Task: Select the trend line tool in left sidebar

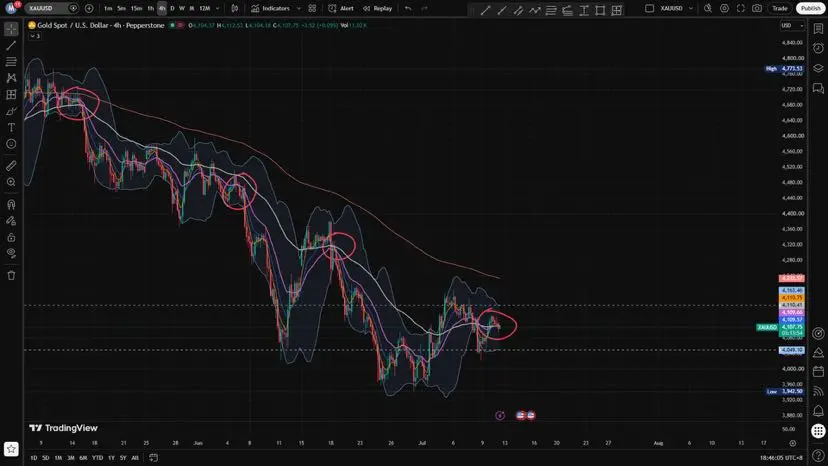Action: [11, 45]
